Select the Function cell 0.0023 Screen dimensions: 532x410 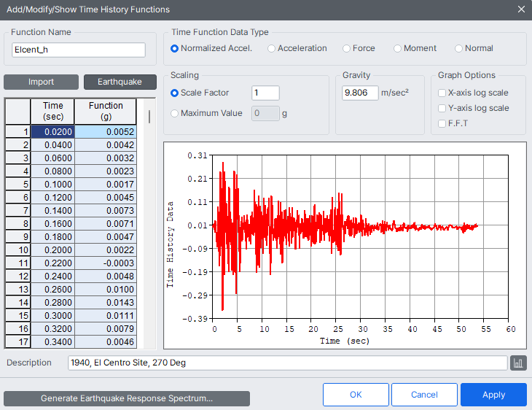[106, 171]
